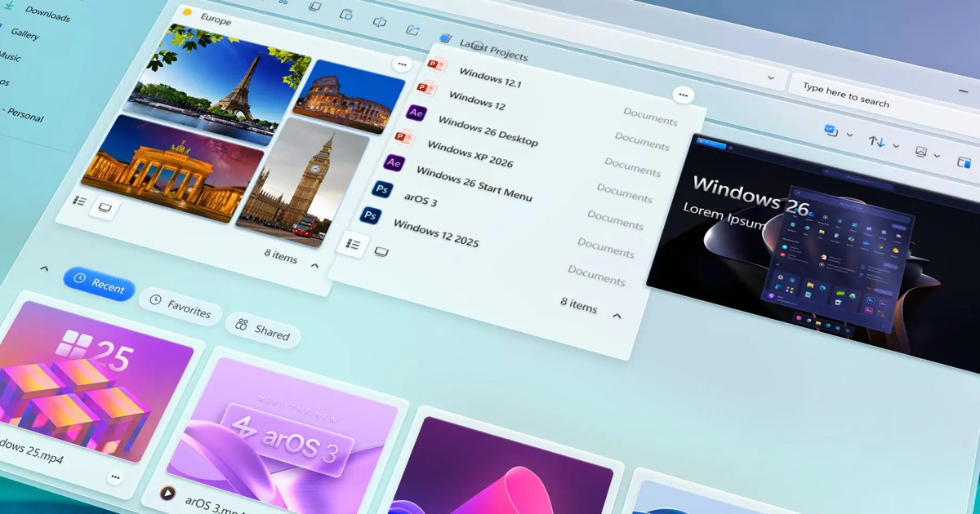980x514 pixels.
Task: Click the Share icon in the toolbar
Action: click(x=411, y=30)
